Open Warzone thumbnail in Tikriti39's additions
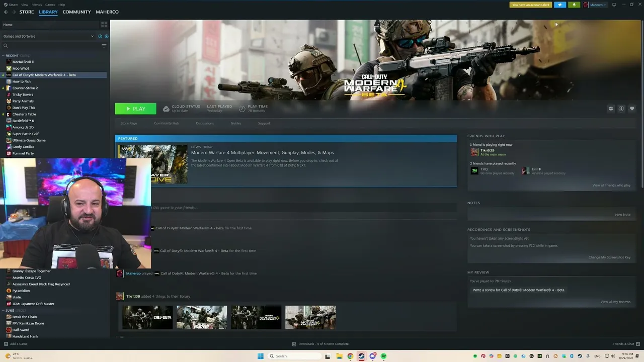 coord(202,317)
